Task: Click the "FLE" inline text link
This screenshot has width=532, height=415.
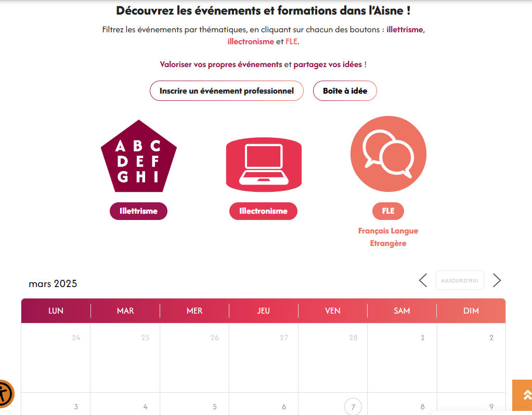Action: [291, 42]
